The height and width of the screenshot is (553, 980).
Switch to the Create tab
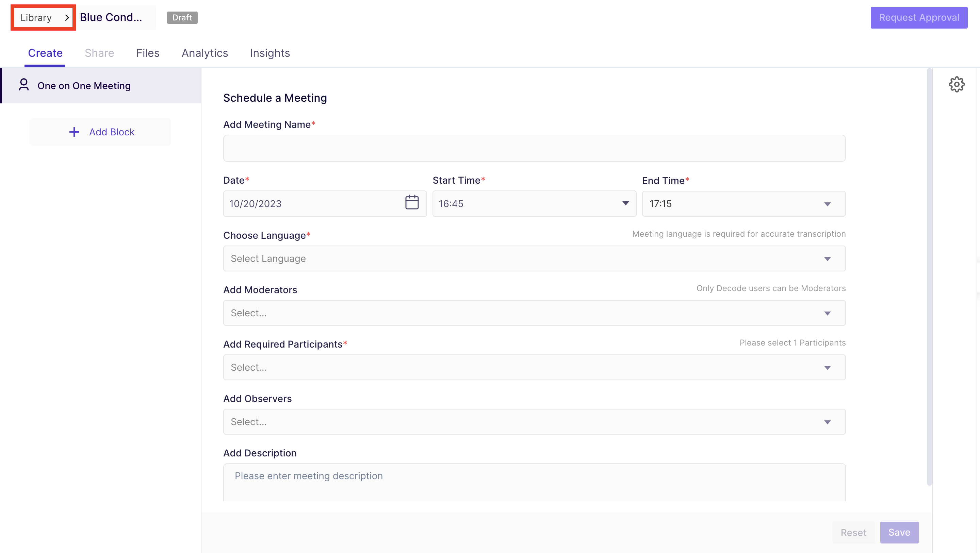[45, 53]
